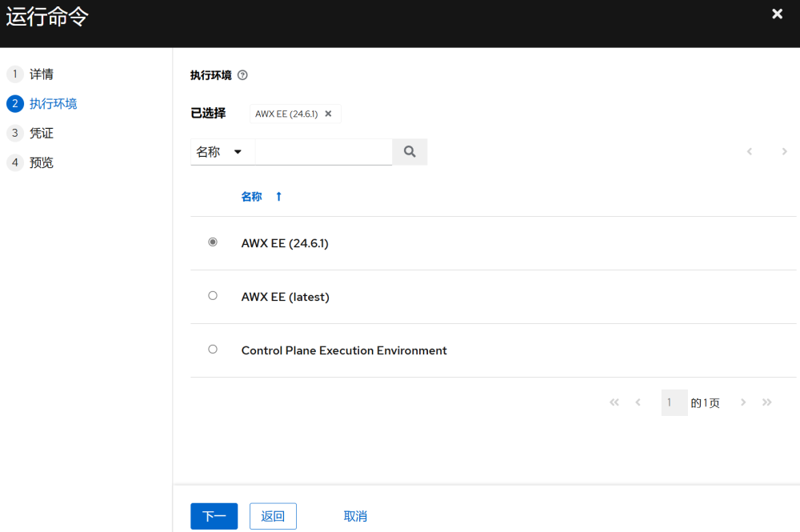Click the 取消 link
800x532 pixels.
[x=355, y=516]
